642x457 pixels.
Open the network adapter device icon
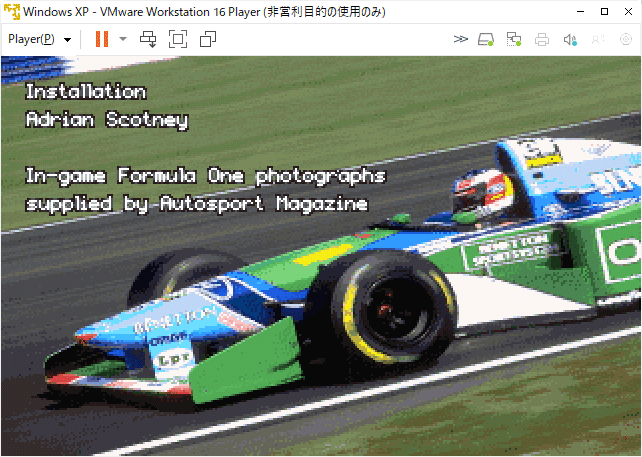[514, 39]
